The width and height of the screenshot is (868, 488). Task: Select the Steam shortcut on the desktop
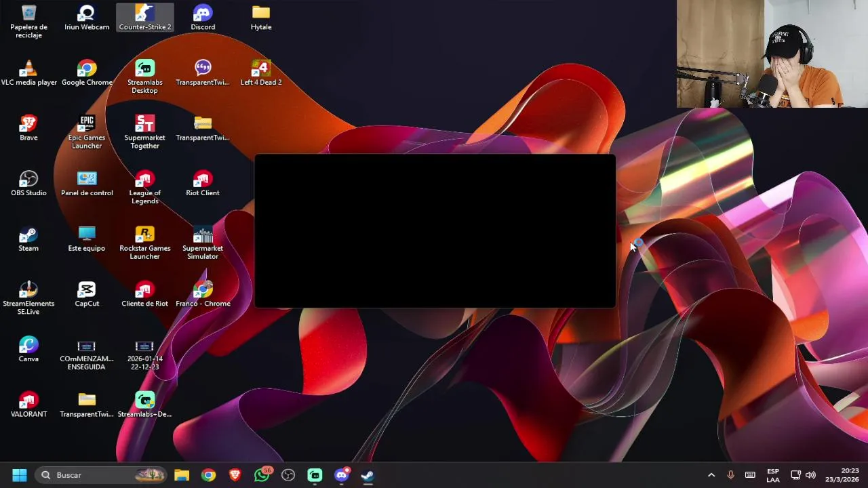click(28, 239)
